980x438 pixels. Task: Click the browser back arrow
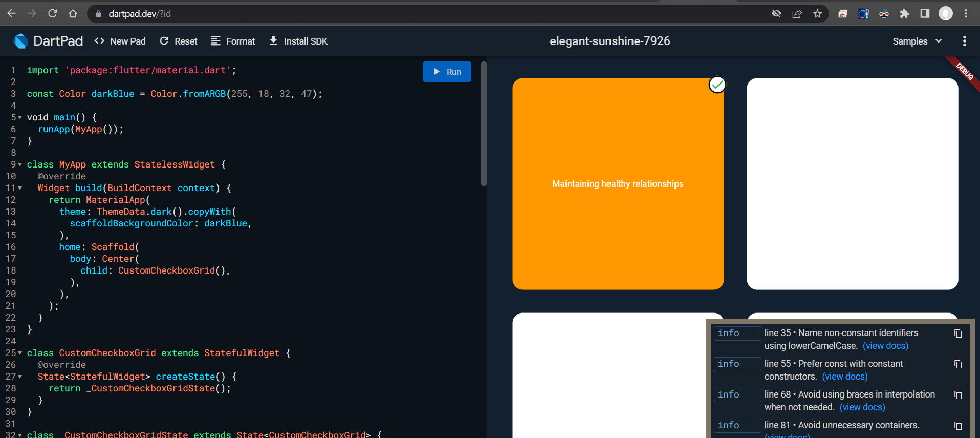coord(12,13)
